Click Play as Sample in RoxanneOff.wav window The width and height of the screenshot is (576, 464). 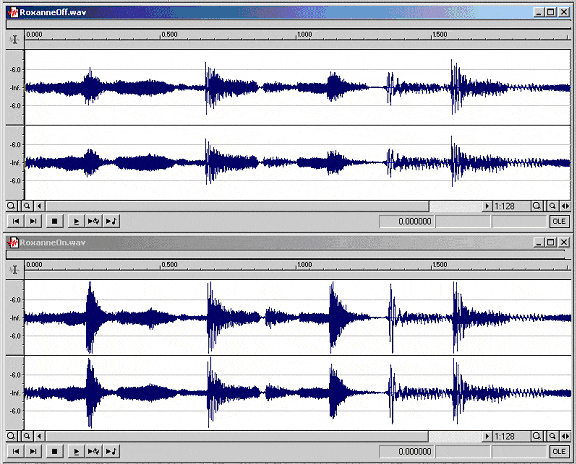[111, 221]
